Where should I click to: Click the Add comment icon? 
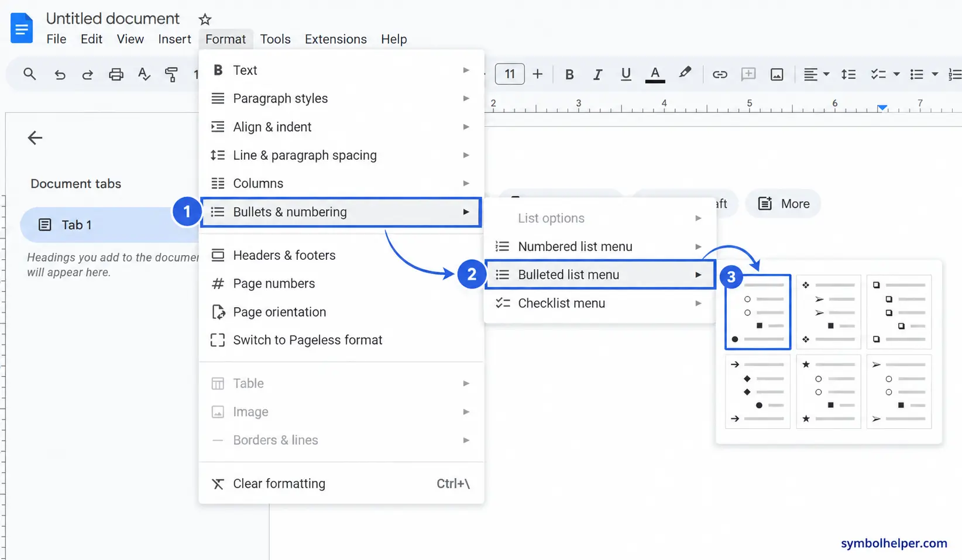(748, 74)
